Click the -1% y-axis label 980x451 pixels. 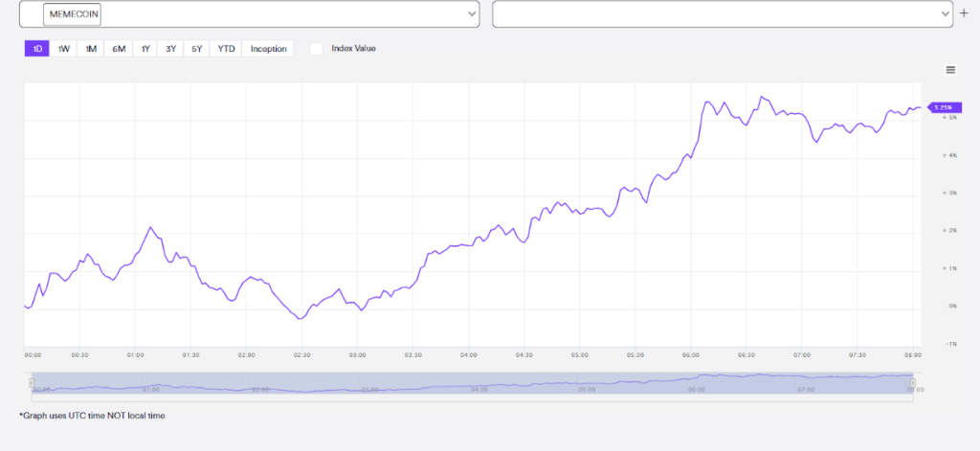(x=950, y=344)
